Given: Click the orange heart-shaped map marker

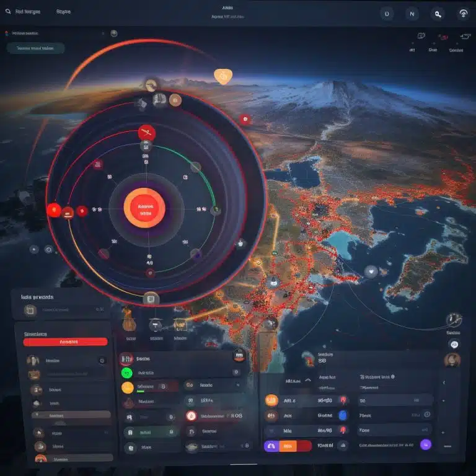Looking at the screenshot, I should tap(223, 76).
